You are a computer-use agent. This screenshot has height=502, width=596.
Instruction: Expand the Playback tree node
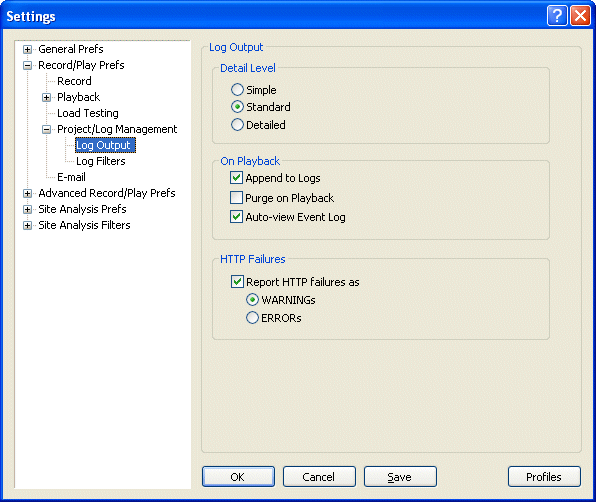coord(46,97)
